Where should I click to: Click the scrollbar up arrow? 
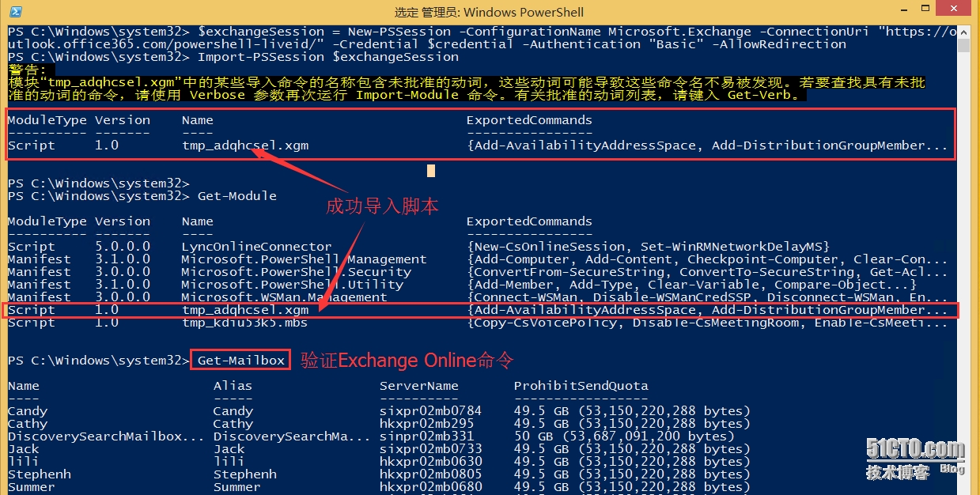(x=963, y=32)
